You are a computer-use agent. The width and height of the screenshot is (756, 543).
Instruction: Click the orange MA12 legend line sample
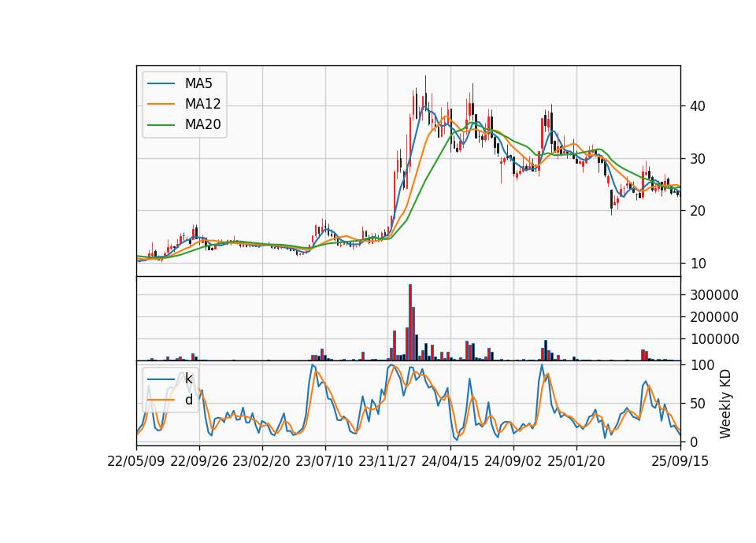[161, 104]
